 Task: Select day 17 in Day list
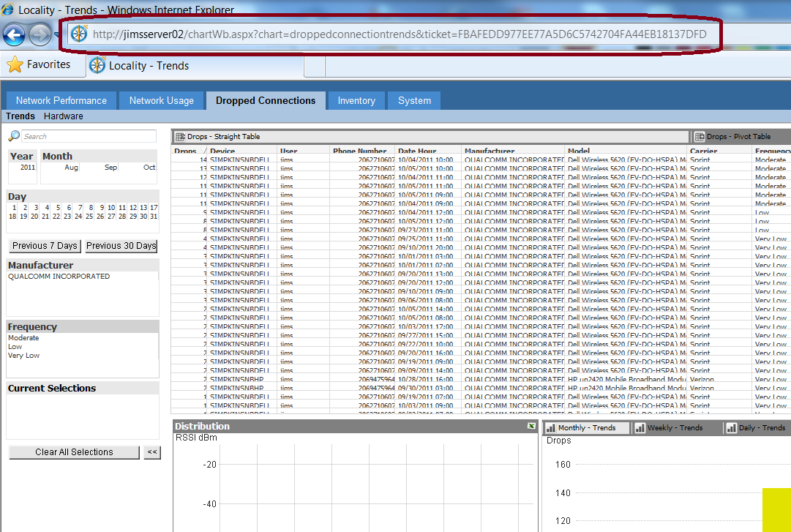pyautogui.click(x=154, y=207)
